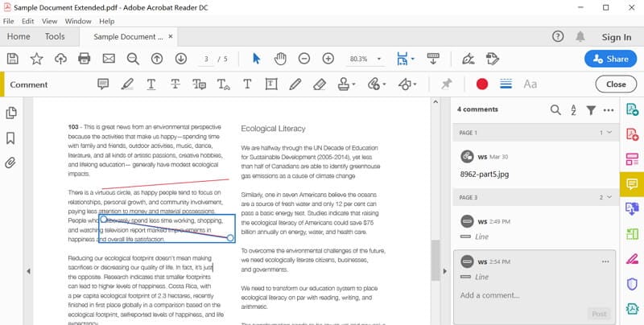The height and width of the screenshot is (325, 644).
Task: Collapse left navigation pane arrow
Action: [x=28, y=271]
